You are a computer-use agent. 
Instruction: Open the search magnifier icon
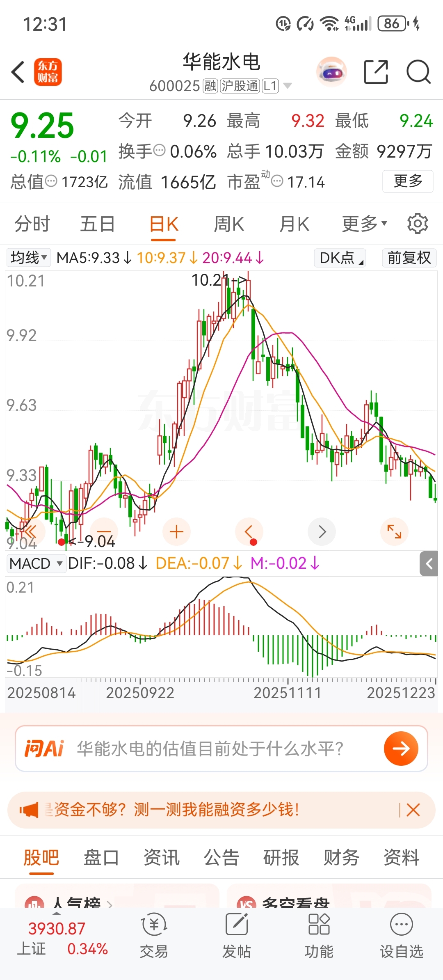(x=418, y=72)
